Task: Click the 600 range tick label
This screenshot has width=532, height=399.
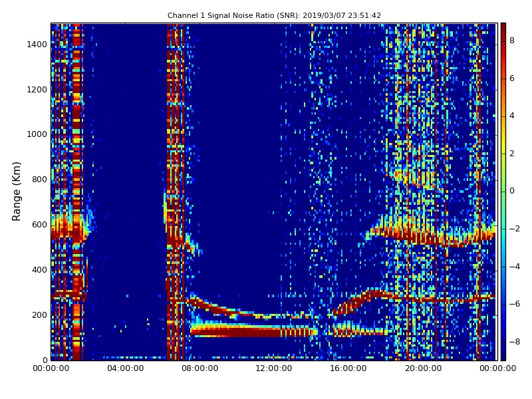Action: pyautogui.click(x=39, y=225)
